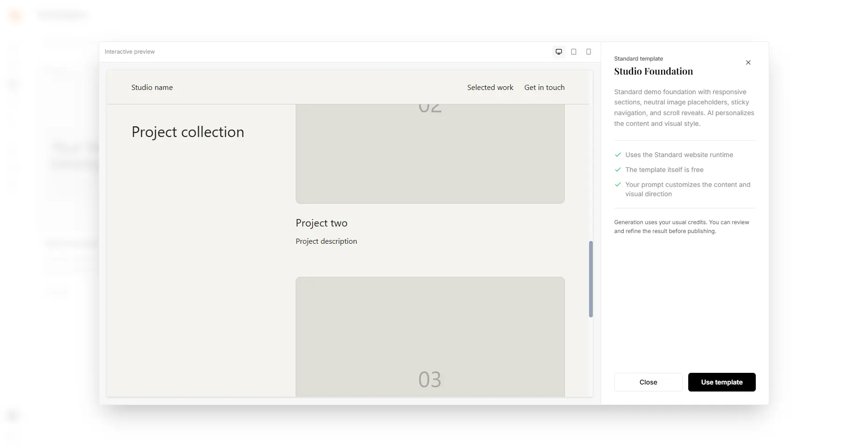Click the Project collection heading

[x=188, y=132]
